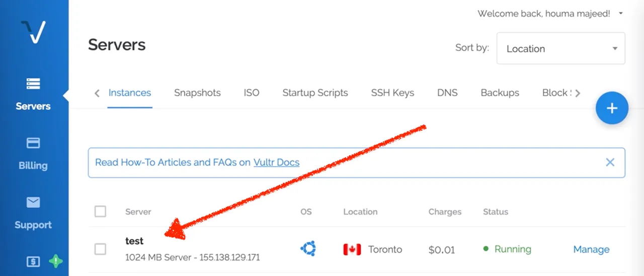Image resolution: width=644 pixels, height=276 pixels.
Task: Switch to the Startup Scripts tab
Action: 315,93
